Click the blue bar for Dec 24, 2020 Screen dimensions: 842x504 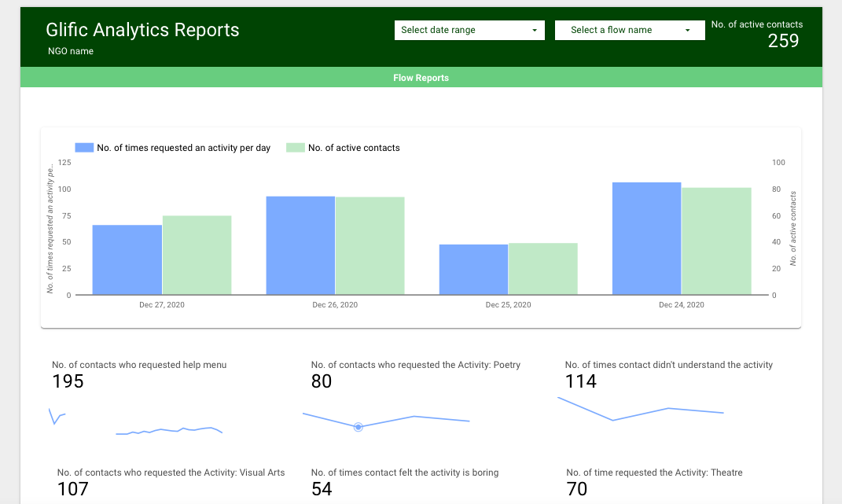click(647, 238)
